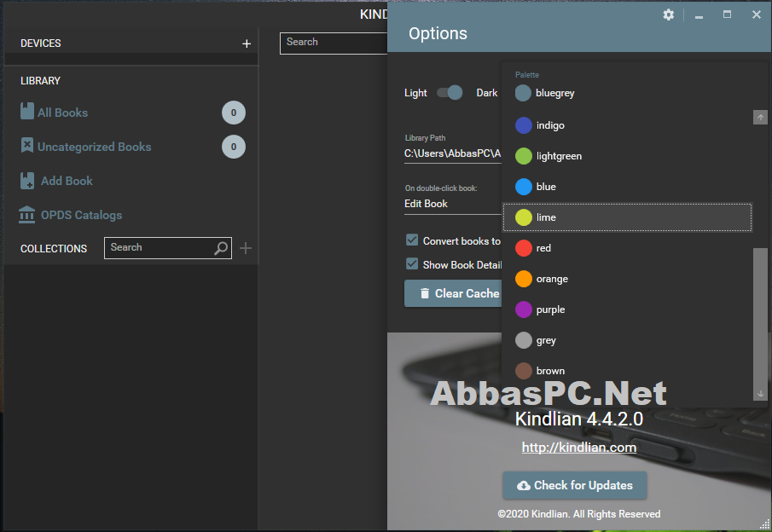Click the Add Book label
Screen dimensions: 772x532
[67, 181]
